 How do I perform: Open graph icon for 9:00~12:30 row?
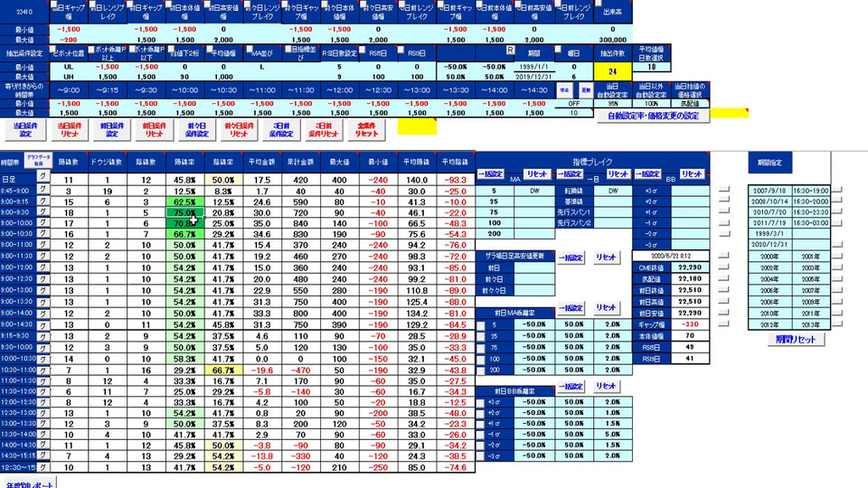point(42,279)
